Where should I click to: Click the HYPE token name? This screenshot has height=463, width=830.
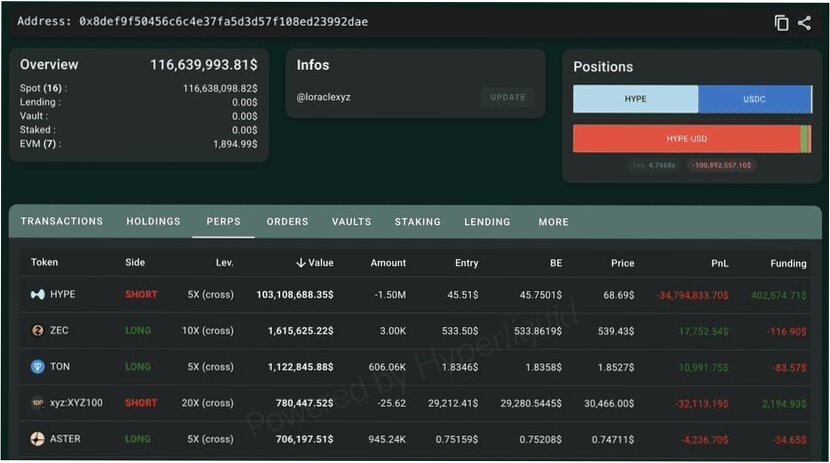[62, 295]
